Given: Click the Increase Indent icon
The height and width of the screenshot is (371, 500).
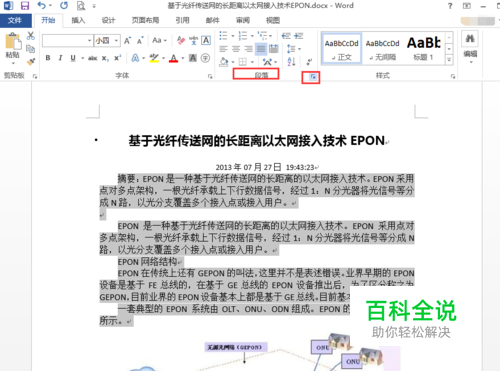Looking at the screenshot, I should [x=299, y=36].
